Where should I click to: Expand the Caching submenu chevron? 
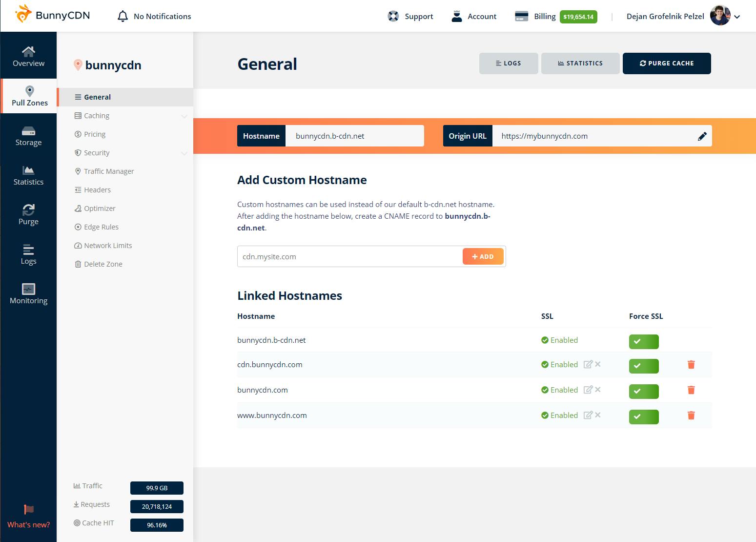184,116
